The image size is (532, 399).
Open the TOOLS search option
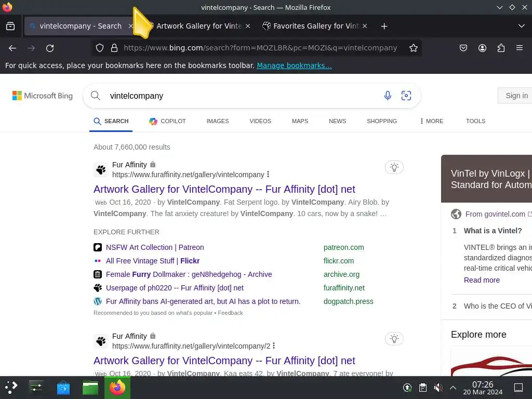475,121
